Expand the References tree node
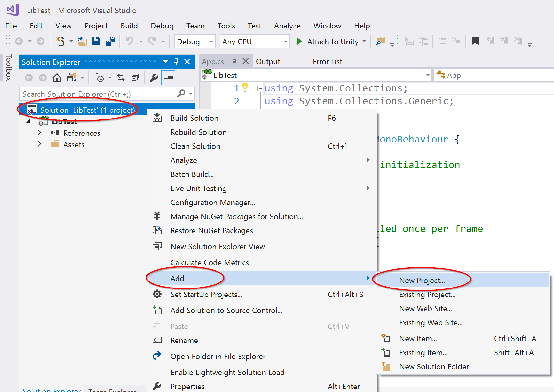 39,133
